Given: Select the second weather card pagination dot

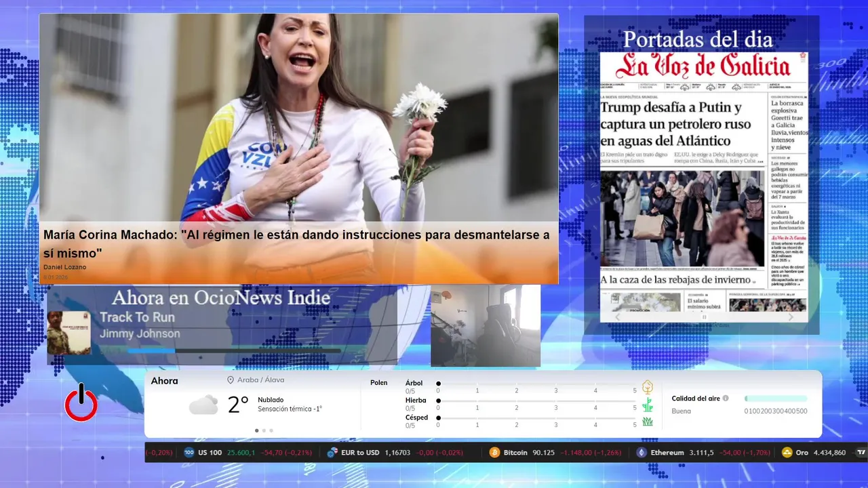Looking at the screenshot, I should point(264,430).
